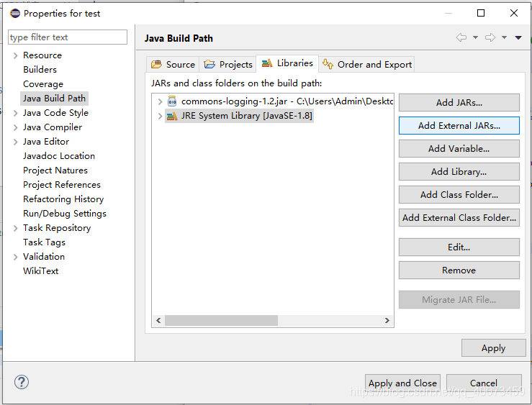Screen dimensions: 532x405
Task: Expand the JRE System Library node
Action: click(x=160, y=116)
